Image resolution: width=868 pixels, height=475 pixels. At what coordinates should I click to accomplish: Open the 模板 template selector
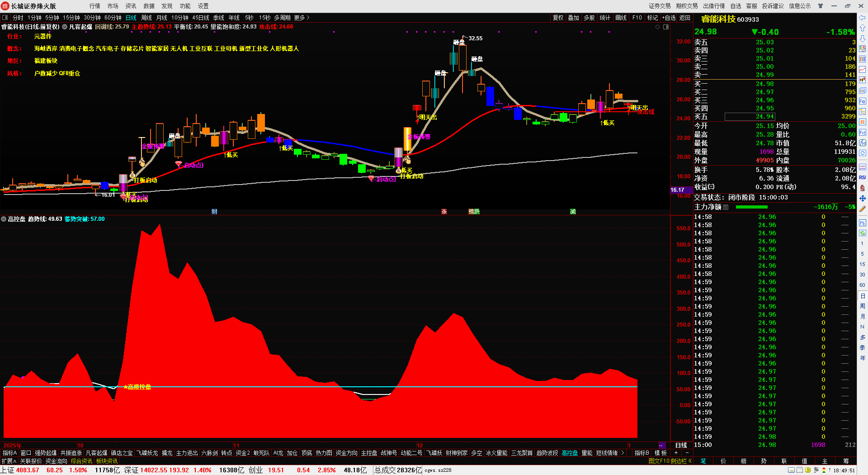point(660,453)
